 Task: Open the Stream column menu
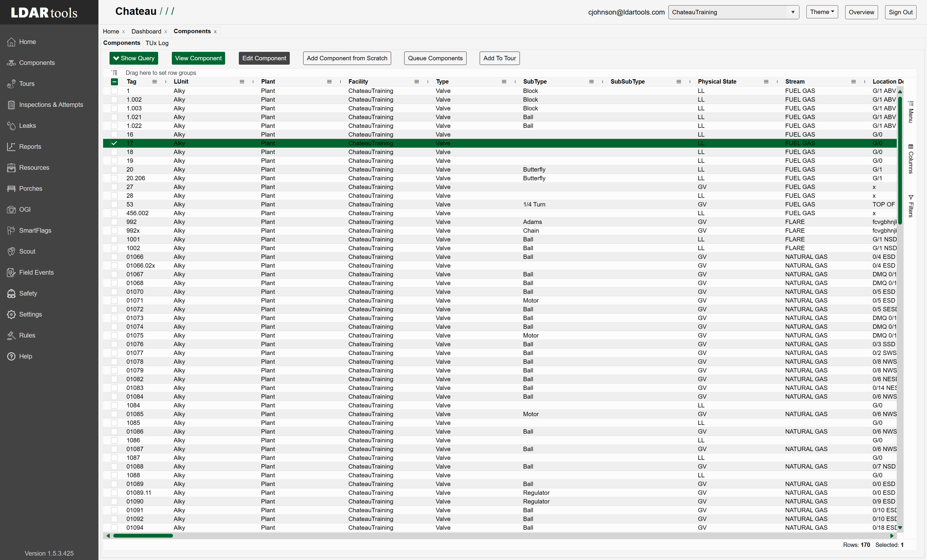(x=853, y=82)
